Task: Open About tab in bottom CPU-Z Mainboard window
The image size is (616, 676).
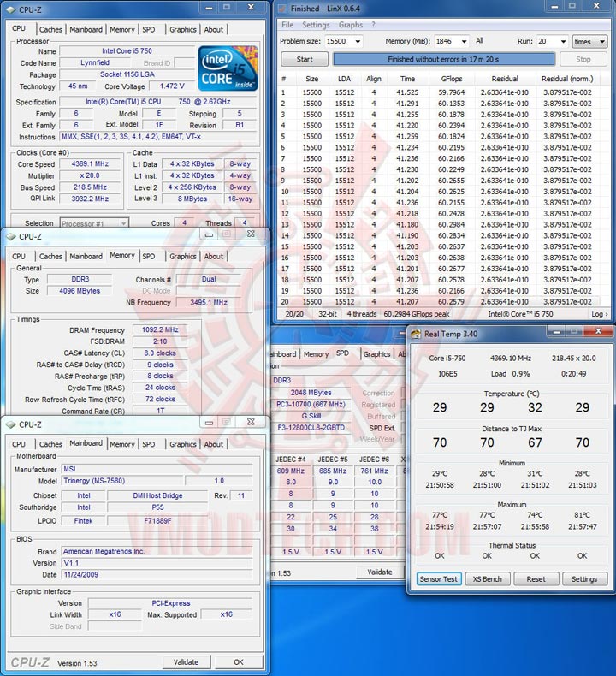Action: pos(214,444)
